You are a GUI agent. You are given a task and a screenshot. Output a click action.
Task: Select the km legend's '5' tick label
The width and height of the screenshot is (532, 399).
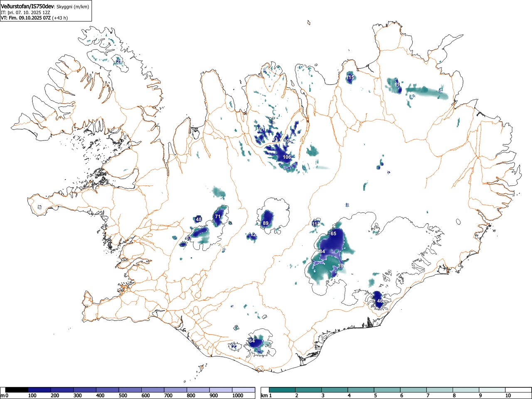pos(375,396)
